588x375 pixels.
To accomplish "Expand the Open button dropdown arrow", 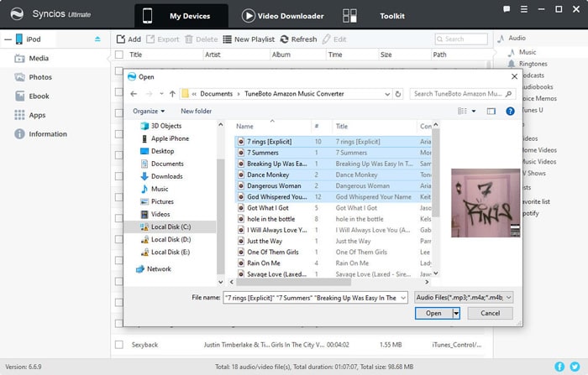I will tap(456, 313).
